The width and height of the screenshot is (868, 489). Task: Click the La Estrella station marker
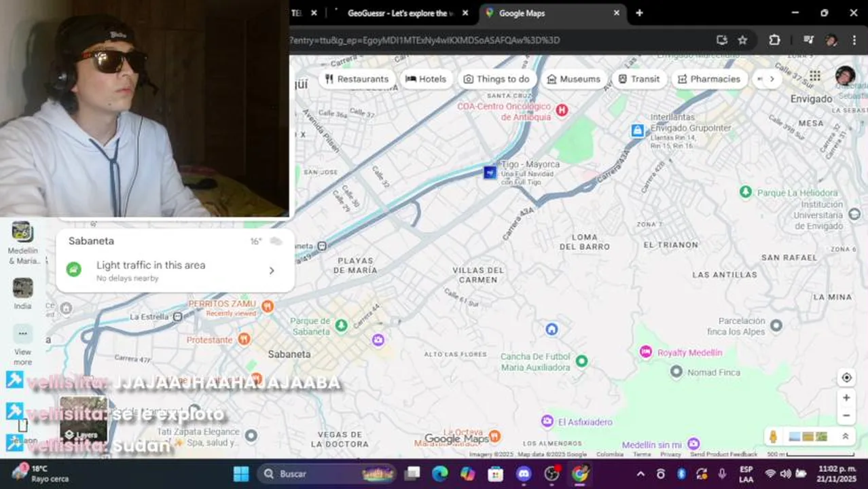[x=177, y=316]
